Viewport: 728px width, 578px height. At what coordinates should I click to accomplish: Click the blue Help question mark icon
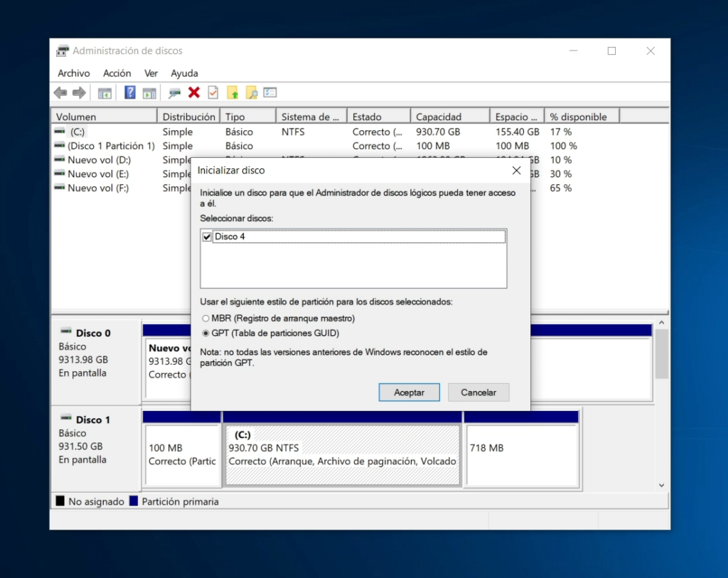130,92
